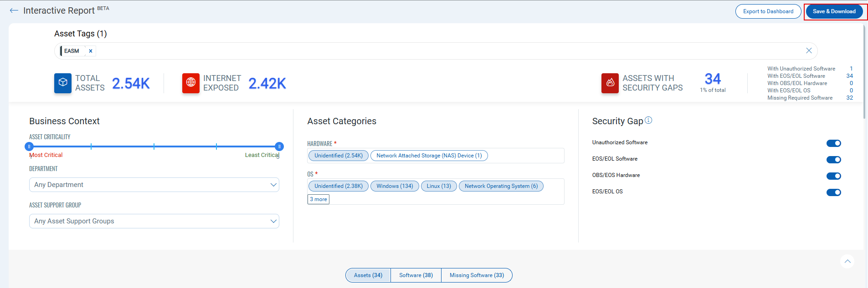The width and height of the screenshot is (868, 288).
Task: Click With Unauthorized Software count 1
Action: tap(851, 69)
